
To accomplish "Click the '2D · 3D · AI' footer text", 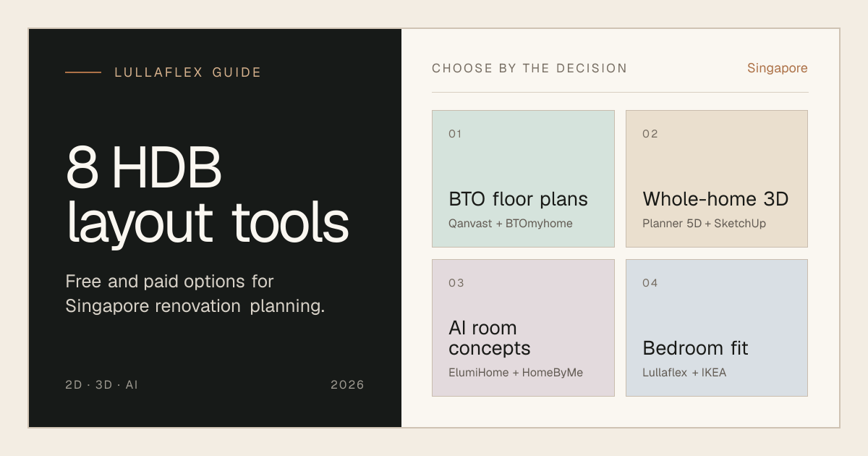I will pyautogui.click(x=101, y=385).
